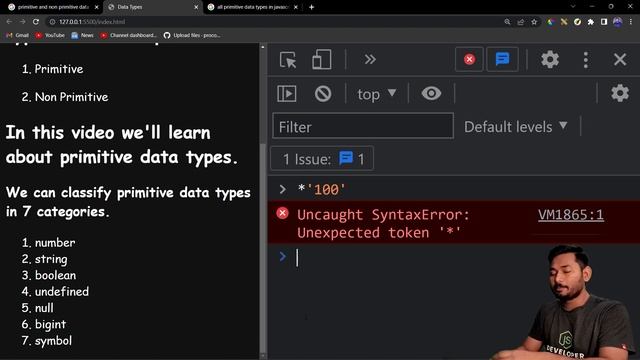
Task: Open the colorful color picker extension
Action: pyautogui.click(x=551, y=22)
